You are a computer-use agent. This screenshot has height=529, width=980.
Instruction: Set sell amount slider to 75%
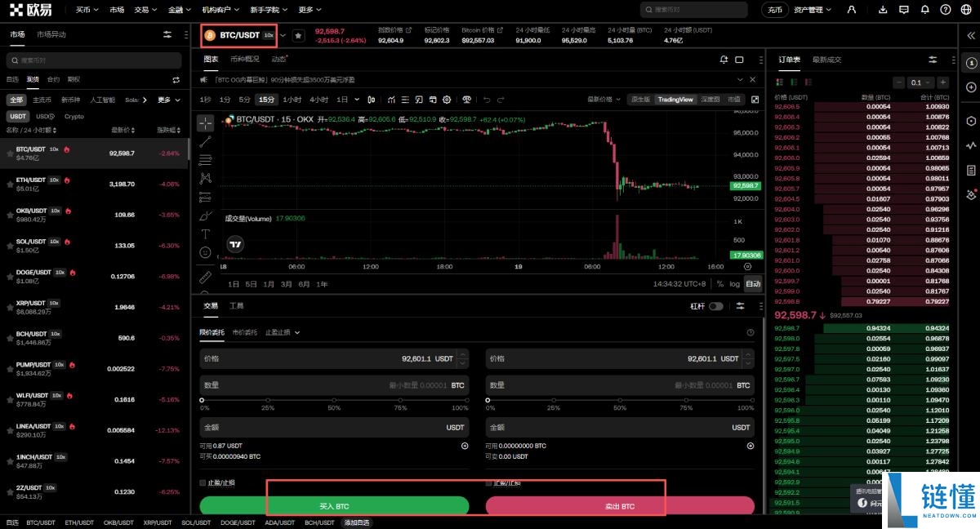[x=687, y=400]
